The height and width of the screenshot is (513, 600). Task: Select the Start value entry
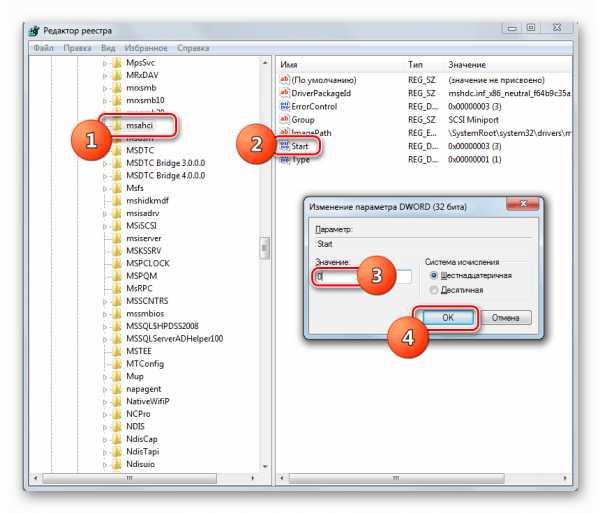300,146
